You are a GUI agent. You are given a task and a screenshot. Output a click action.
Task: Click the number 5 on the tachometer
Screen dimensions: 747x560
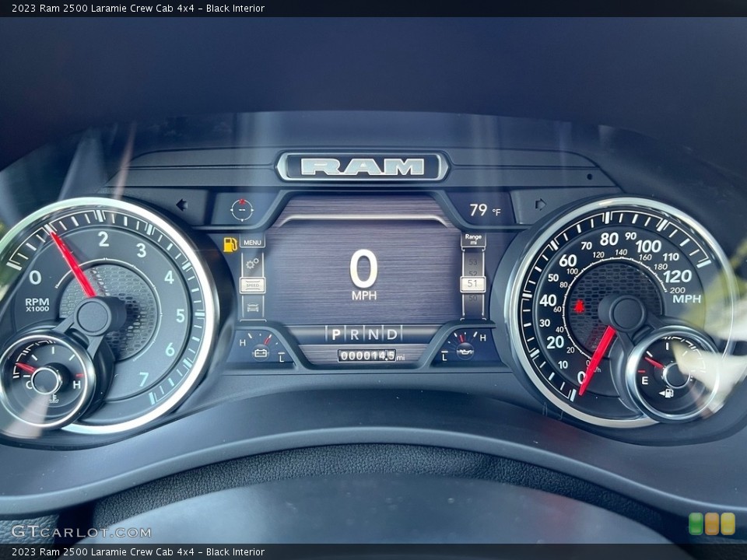tap(180, 315)
